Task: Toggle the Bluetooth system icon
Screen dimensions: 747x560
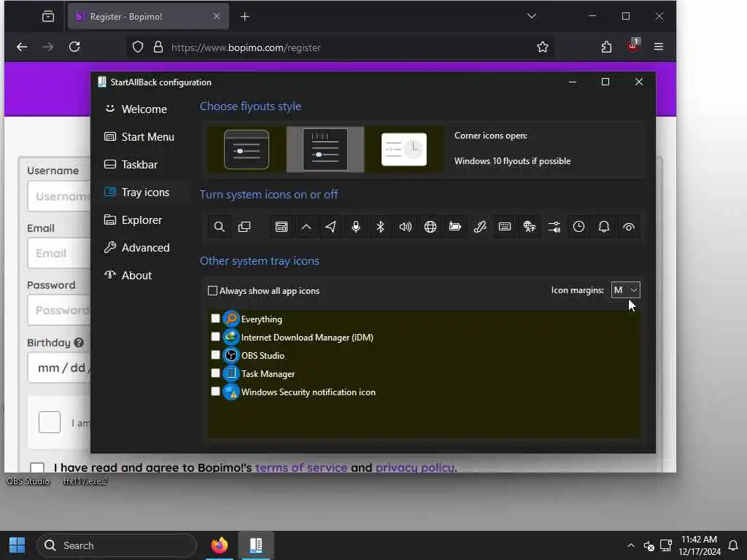Action: 380,227
